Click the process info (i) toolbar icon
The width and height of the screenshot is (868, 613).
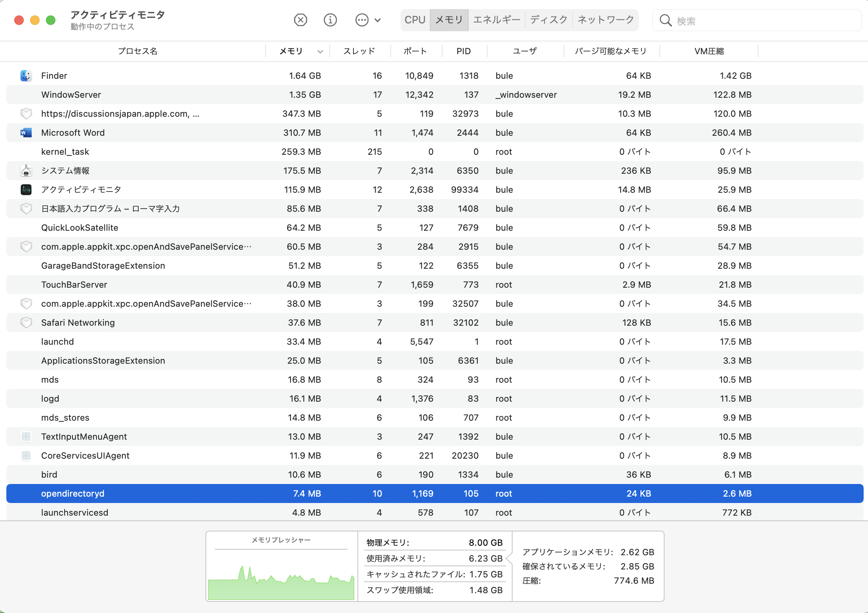(x=330, y=20)
